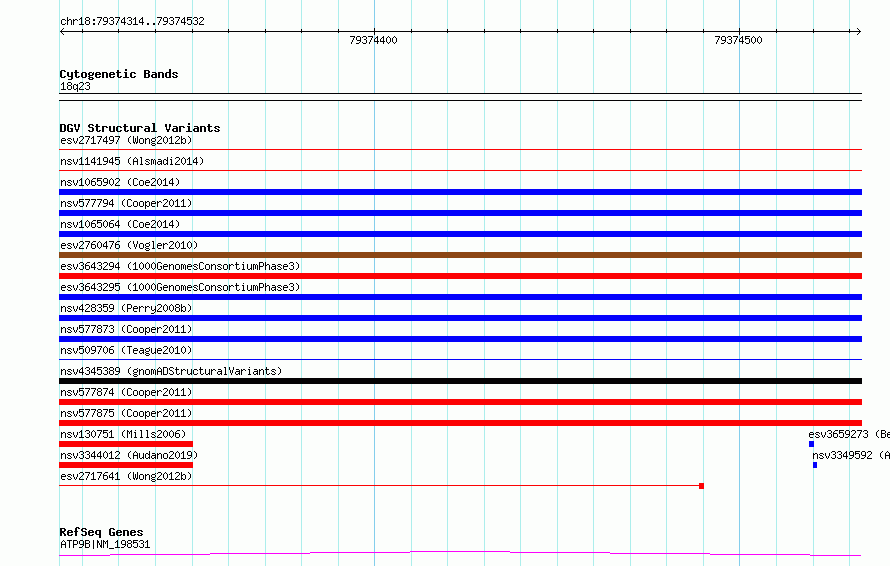Select the blue bar under nsv1065902
The width and height of the screenshot is (890, 566).
[460, 192]
